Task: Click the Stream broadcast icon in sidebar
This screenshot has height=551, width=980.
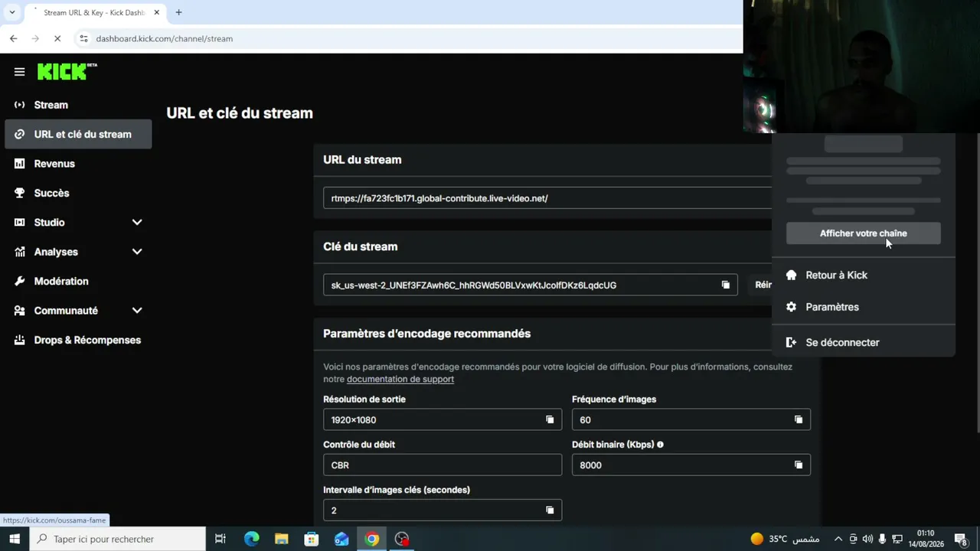Action: point(20,105)
